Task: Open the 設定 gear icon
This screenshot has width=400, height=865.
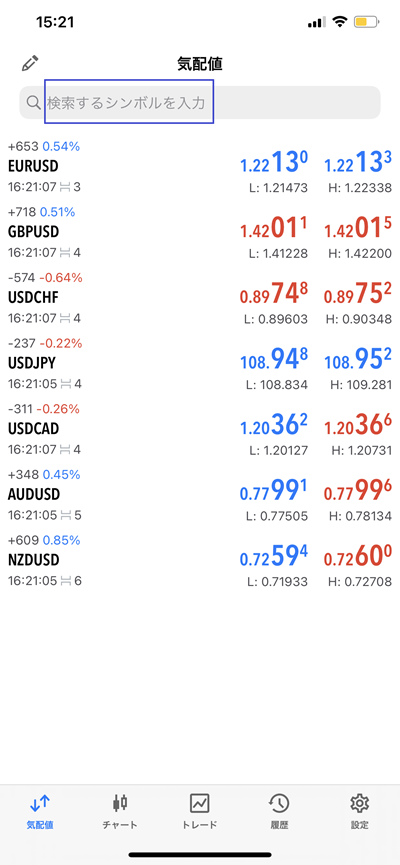Action: [359, 803]
